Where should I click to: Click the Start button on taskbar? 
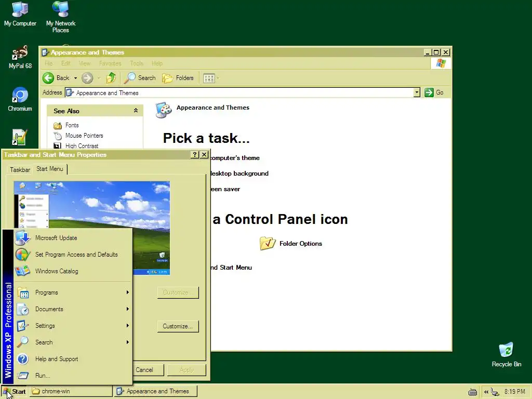click(14, 392)
